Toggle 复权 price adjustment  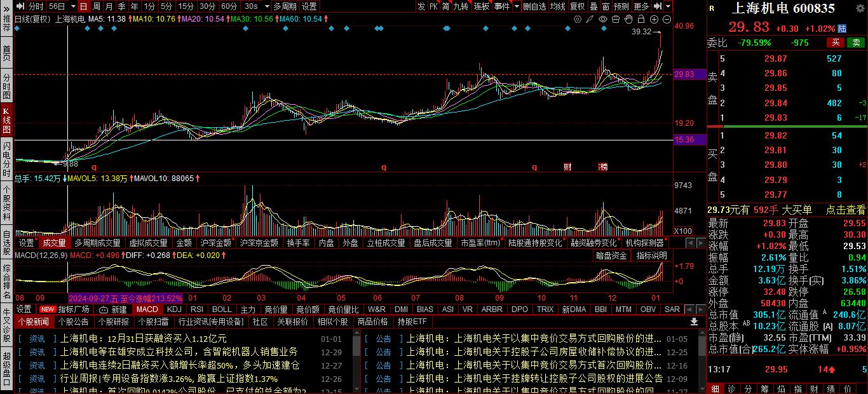pos(577,6)
